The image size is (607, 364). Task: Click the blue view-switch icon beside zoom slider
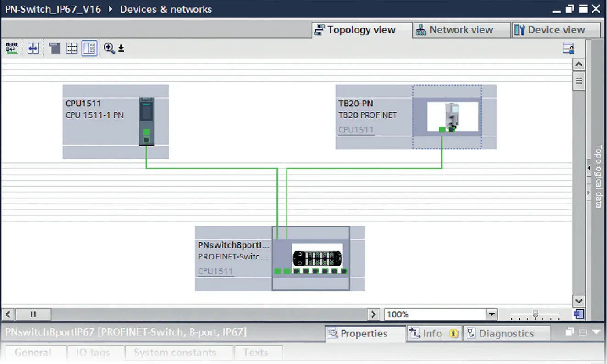pyautogui.click(x=579, y=314)
